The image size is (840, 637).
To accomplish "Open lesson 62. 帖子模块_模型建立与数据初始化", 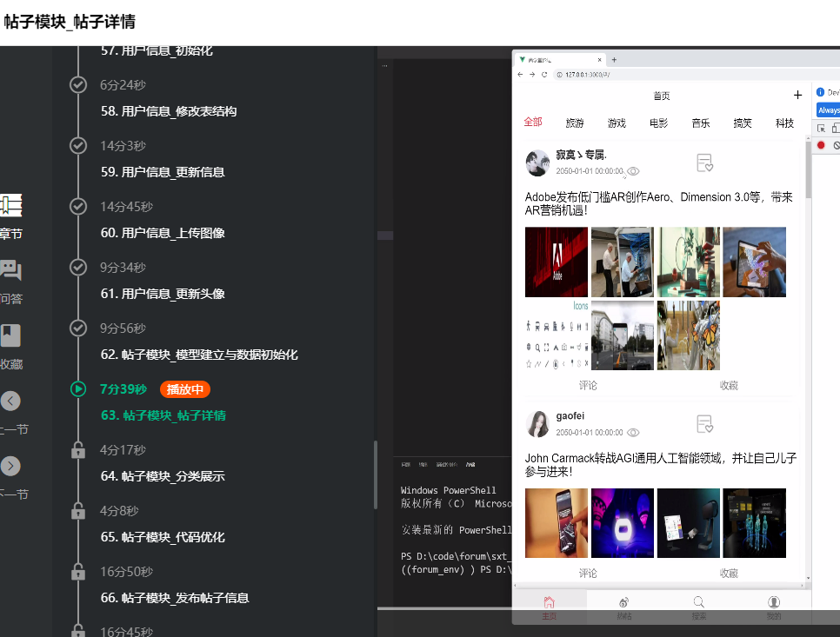I will pyautogui.click(x=199, y=355).
